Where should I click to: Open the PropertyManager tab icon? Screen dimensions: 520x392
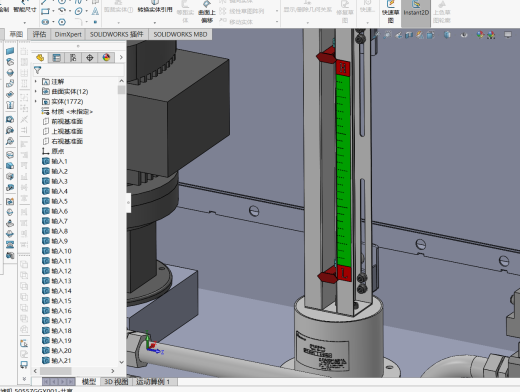[x=56, y=58]
